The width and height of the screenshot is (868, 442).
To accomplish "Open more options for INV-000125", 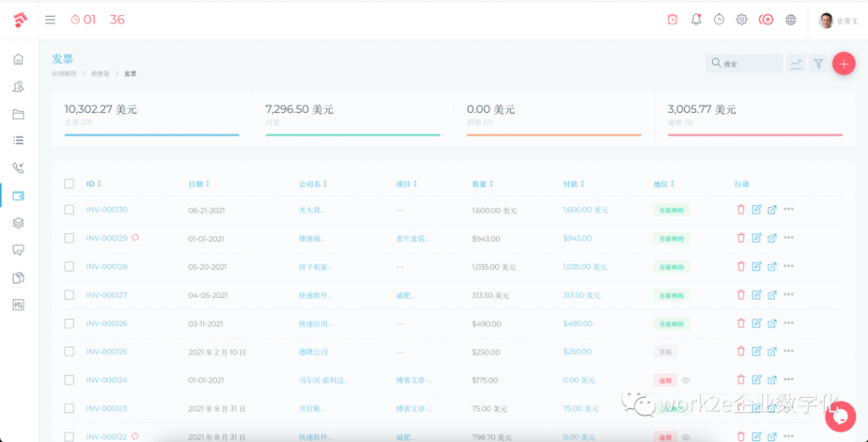I will [x=789, y=351].
